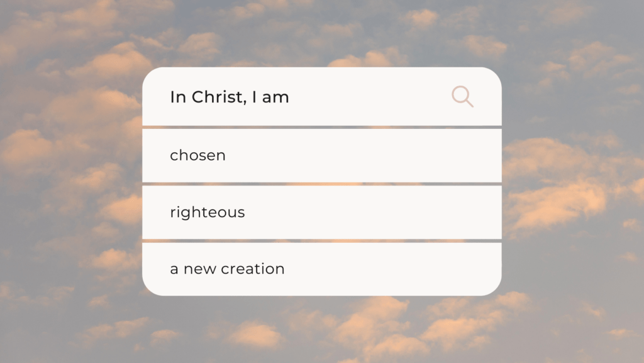Place the cursor after "am" in the search text

(x=290, y=98)
